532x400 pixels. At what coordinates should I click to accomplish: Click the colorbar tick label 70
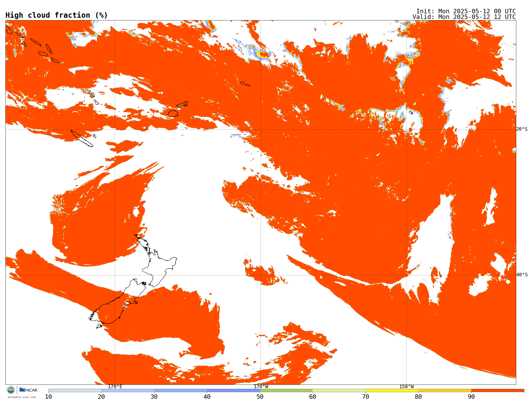(x=366, y=397)
